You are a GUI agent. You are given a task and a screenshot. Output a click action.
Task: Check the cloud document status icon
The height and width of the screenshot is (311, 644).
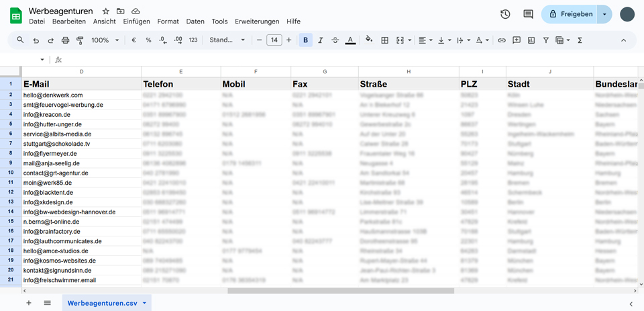coord(136,11)
